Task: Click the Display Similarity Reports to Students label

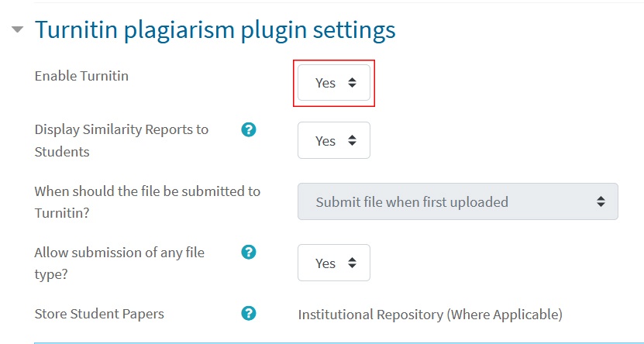Action: 121,140
